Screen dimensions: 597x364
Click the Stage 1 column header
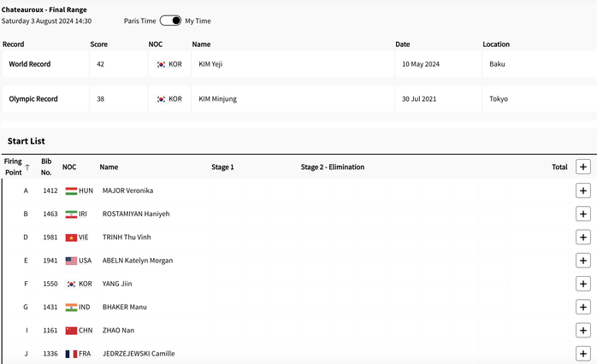(x=222, y=167)
